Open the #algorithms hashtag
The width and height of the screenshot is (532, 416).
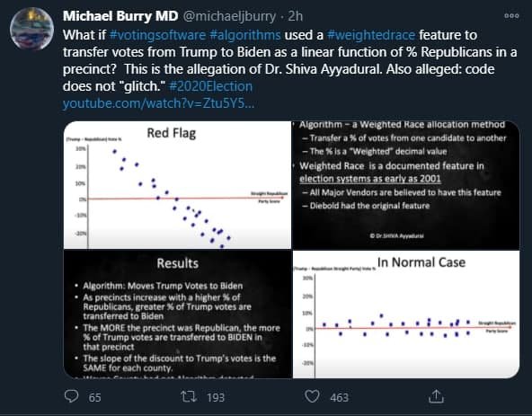point(245,35)
